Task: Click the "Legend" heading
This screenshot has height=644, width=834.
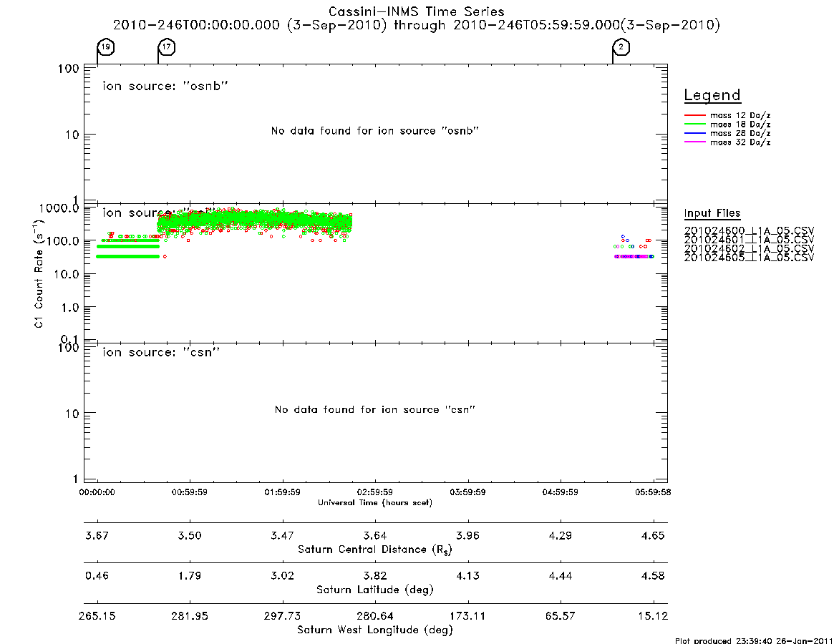Action: point(712,95)
